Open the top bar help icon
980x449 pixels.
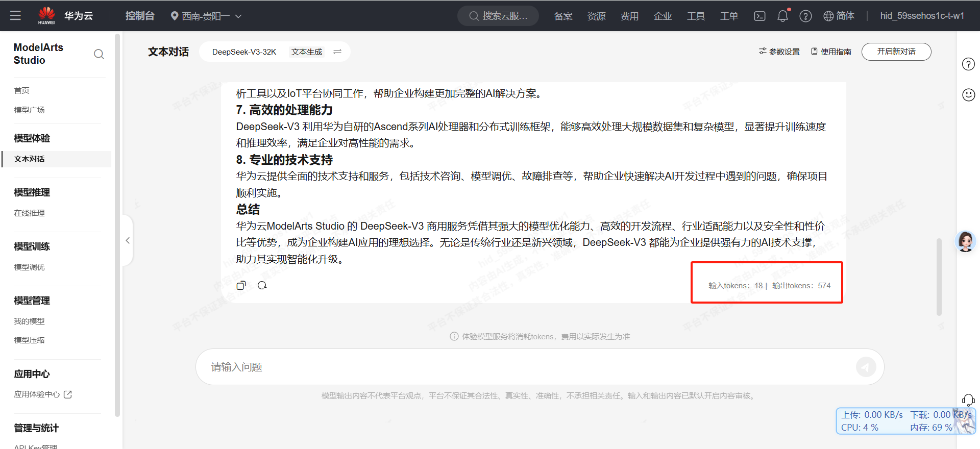tap(805, 16)
